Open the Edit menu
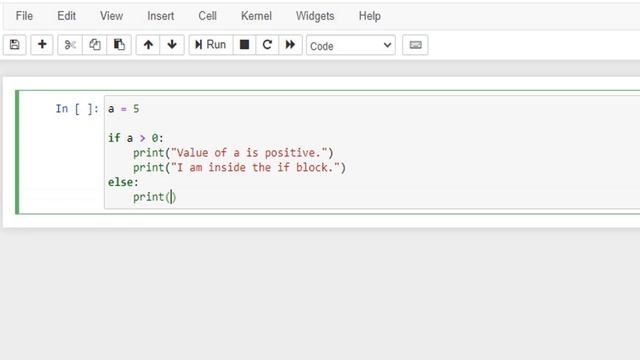 click(x=67, y=16)
